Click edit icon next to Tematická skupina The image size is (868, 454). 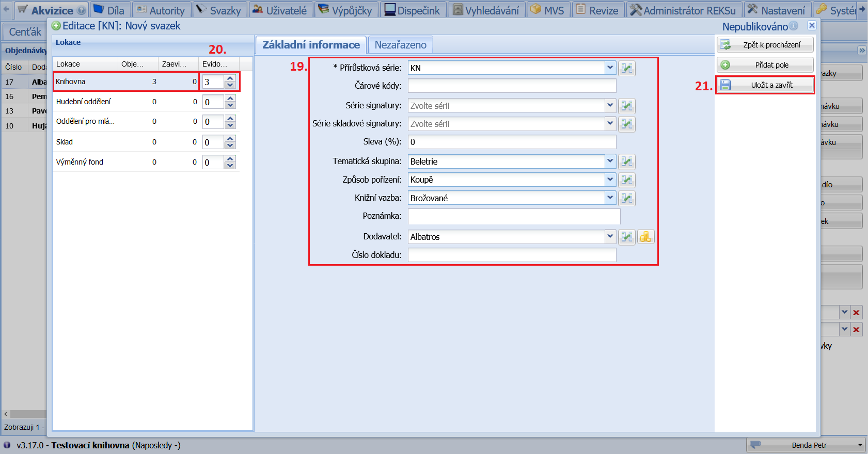click(627, 161)
